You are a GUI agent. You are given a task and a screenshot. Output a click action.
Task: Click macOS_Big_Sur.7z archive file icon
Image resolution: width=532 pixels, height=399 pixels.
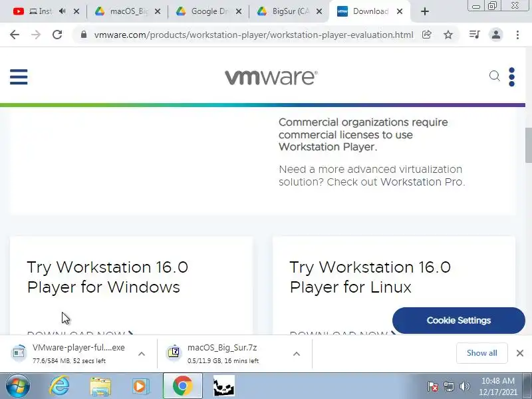pyautogui.click(x=174, y=353)
